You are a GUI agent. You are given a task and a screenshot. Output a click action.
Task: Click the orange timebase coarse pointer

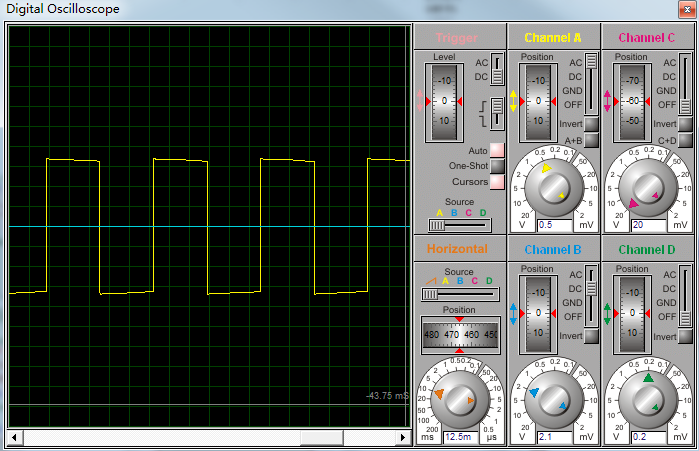[439, 394]
